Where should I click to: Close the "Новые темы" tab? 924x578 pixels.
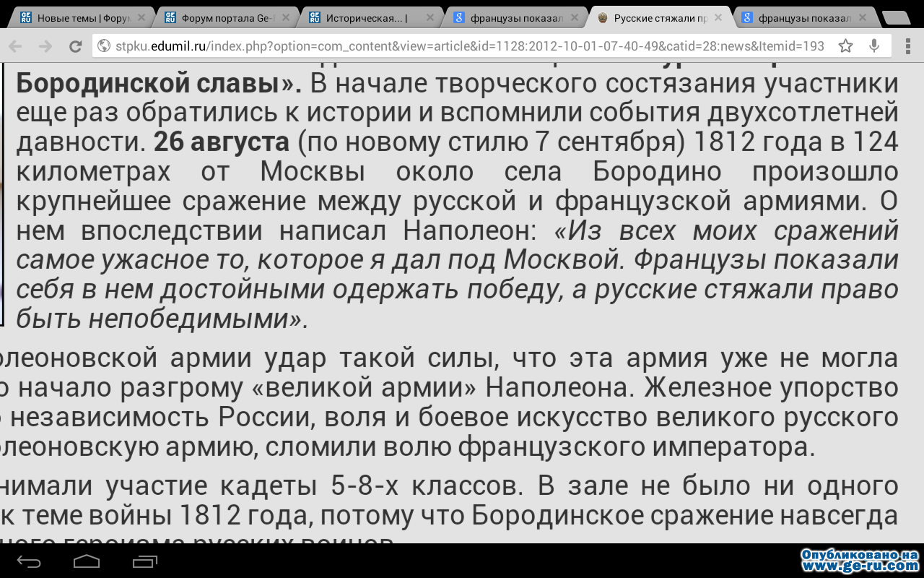pyautogui.click(x=141, y=18)
